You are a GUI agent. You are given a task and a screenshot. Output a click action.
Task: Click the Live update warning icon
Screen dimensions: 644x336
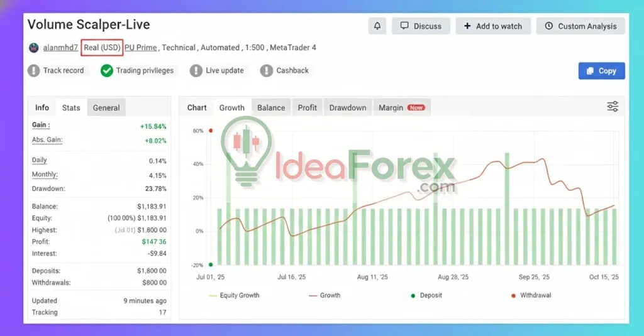tap(196, 70)
